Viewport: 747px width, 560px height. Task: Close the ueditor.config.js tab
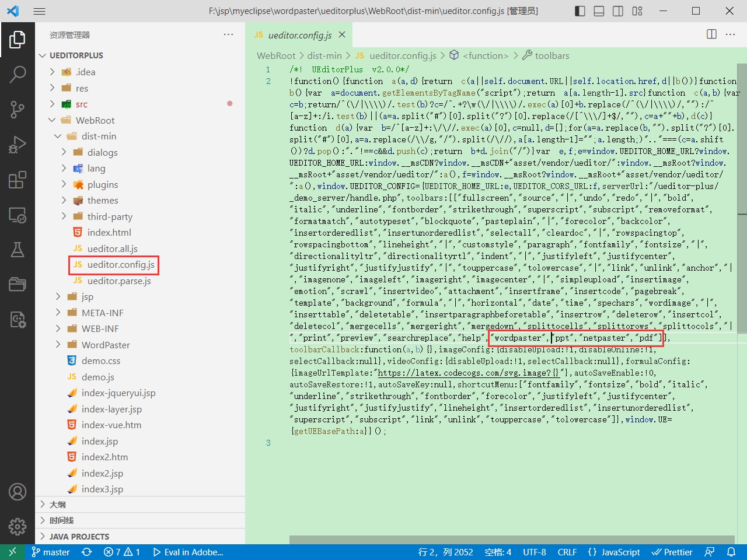tap(342, 34)
